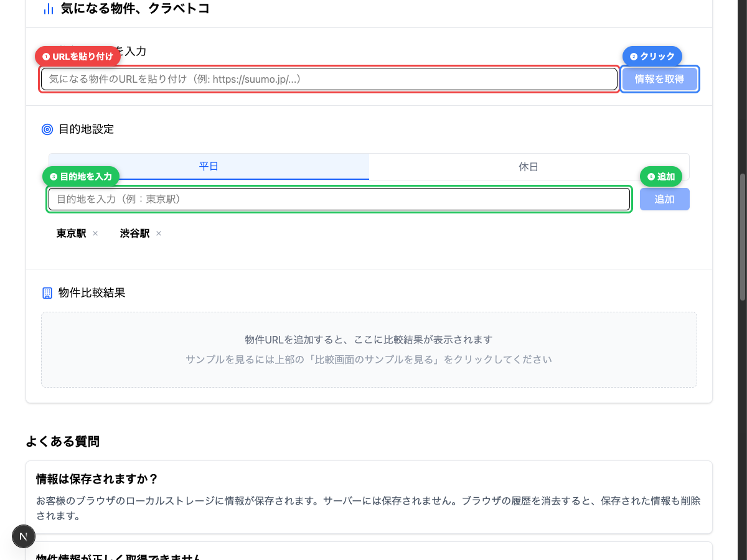
Task: Click the N avatar circle at bottom left
Action: (24, 536)
